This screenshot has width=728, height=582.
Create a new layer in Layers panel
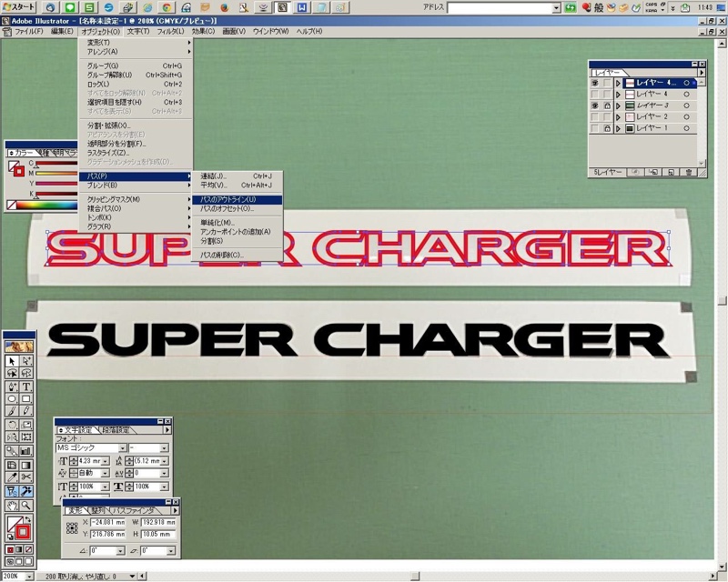click(x=671, y=172)
